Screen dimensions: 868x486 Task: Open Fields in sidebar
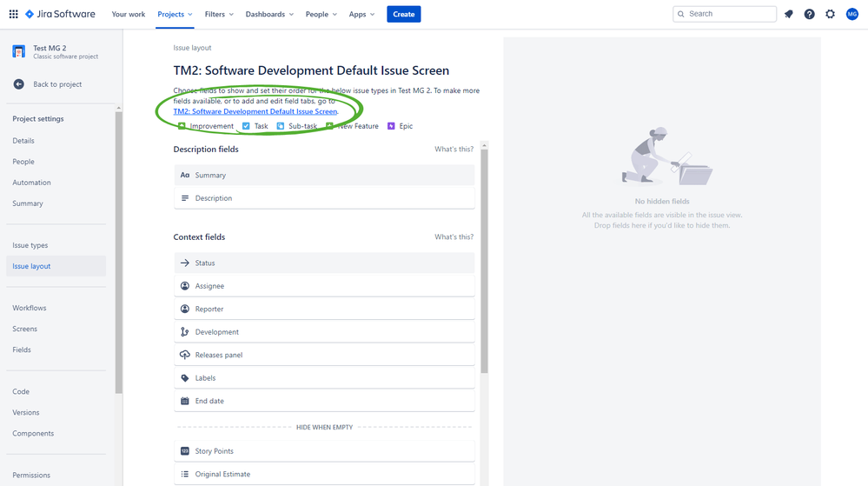click(x=22, y=350)
